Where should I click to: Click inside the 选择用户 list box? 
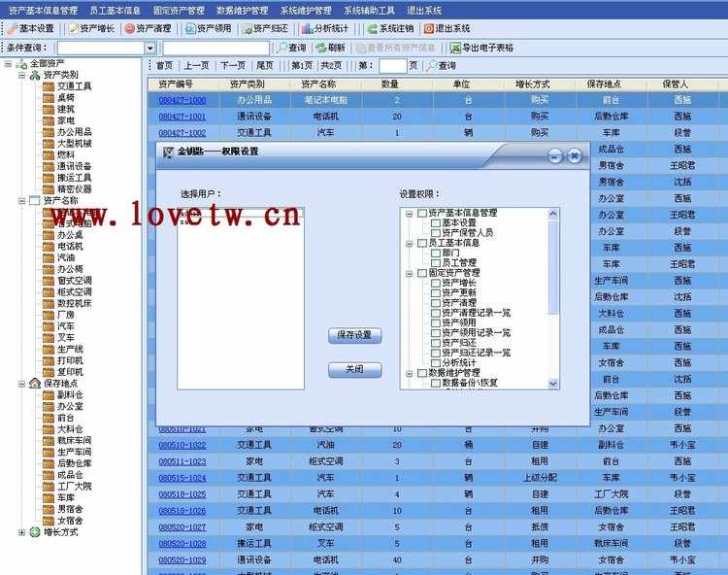point(241,298)
